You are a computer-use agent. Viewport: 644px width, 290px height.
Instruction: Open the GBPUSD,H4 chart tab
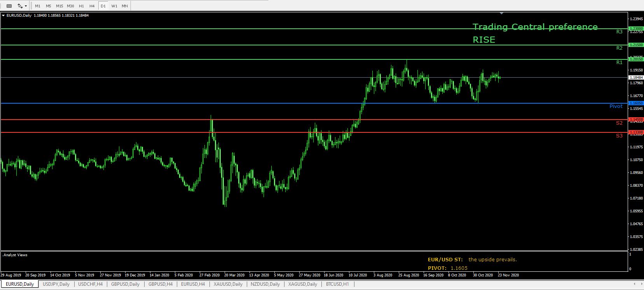pyautogui.click(x=161, y=284)
